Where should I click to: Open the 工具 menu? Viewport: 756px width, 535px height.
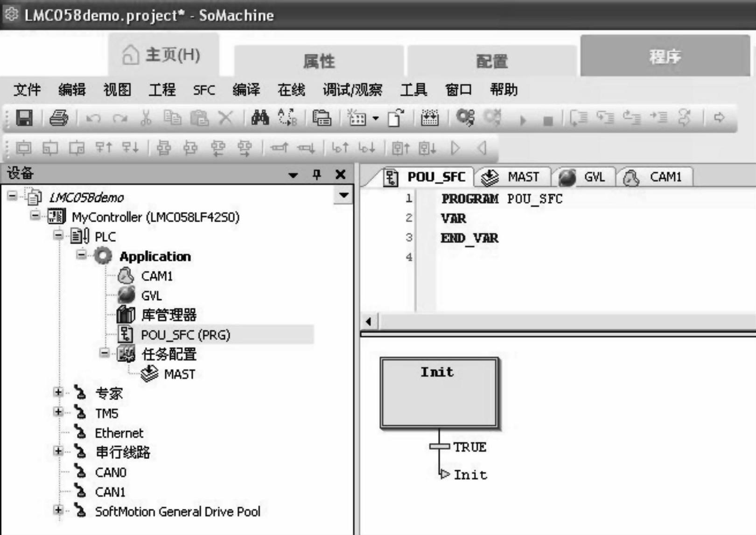coord(413,90)
